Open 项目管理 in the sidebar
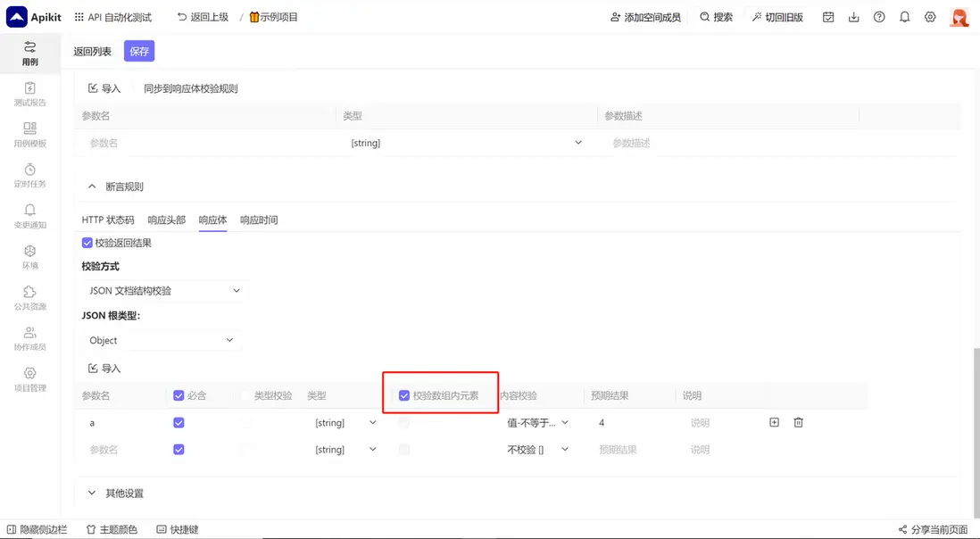 (x=30, y=380)
